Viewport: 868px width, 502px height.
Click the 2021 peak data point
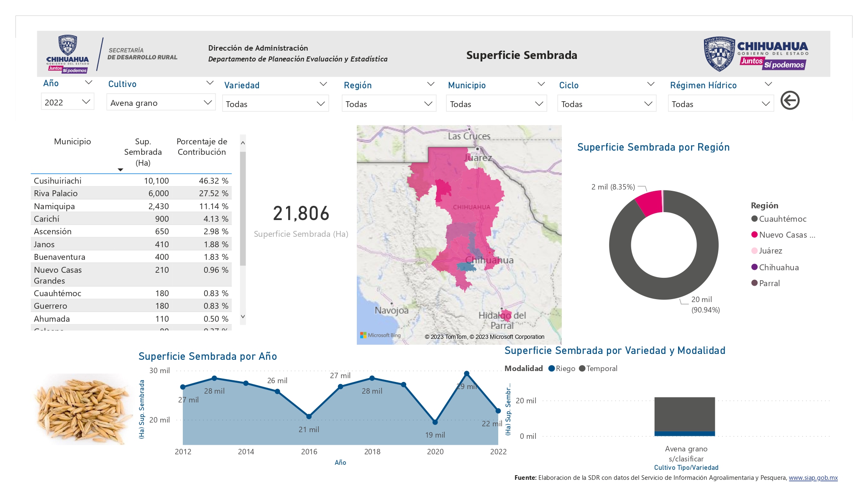coord(466,374)
